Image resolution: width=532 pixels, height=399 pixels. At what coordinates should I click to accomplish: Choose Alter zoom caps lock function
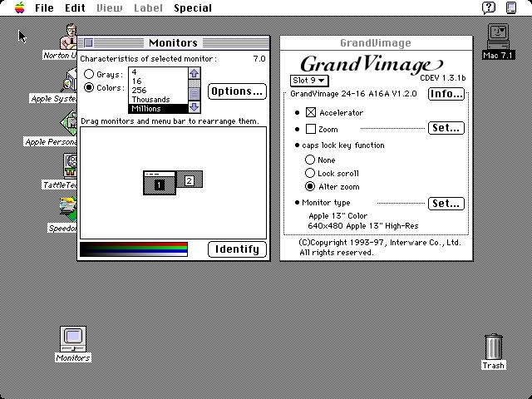tap(310, 186)
